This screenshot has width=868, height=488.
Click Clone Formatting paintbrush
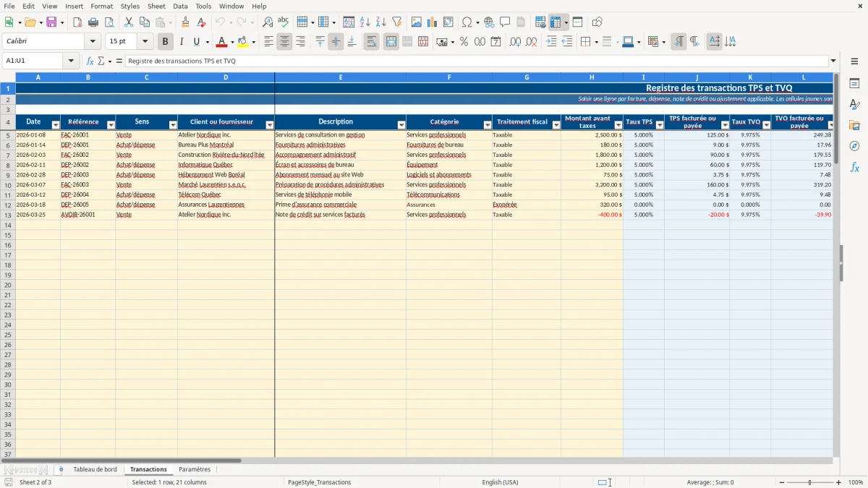pyautogui.click(x=185, y=22)
